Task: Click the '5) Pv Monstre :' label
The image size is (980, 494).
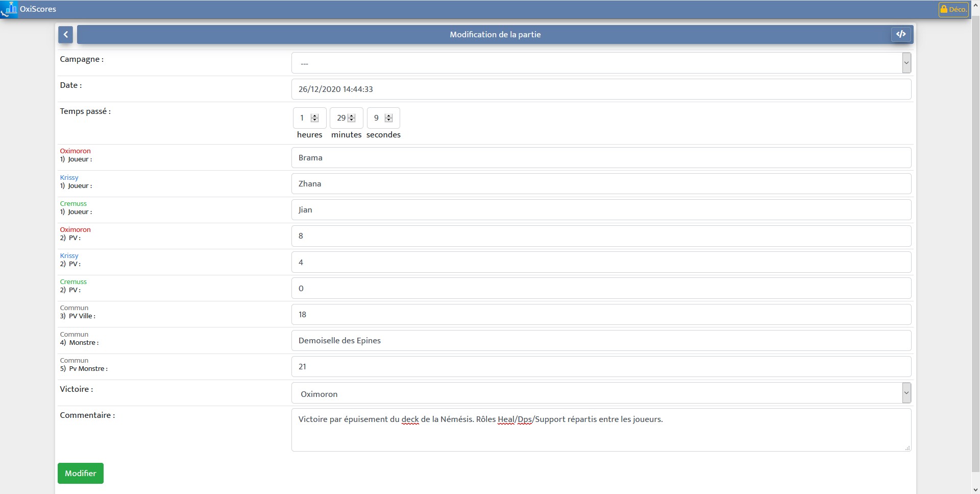Action: (84, 369)
